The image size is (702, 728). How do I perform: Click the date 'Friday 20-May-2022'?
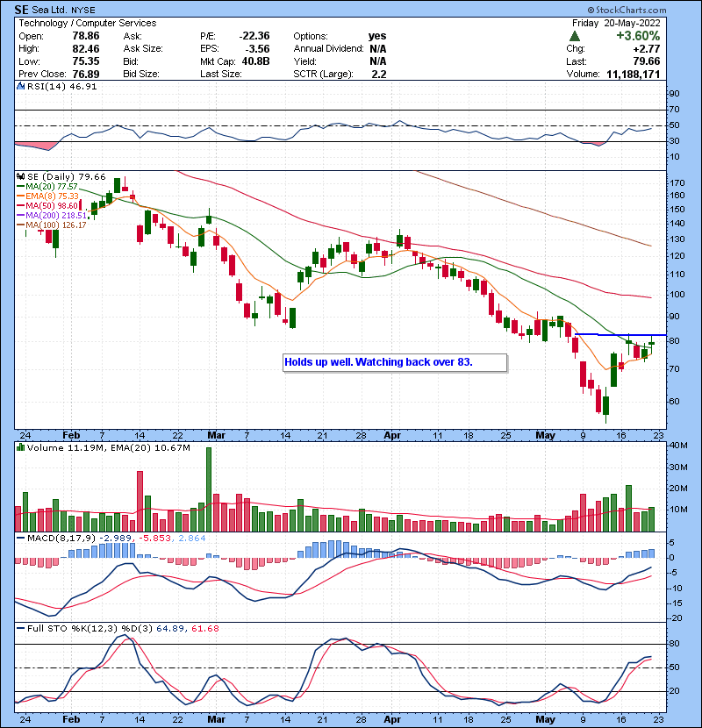click(x=616, y=23)
